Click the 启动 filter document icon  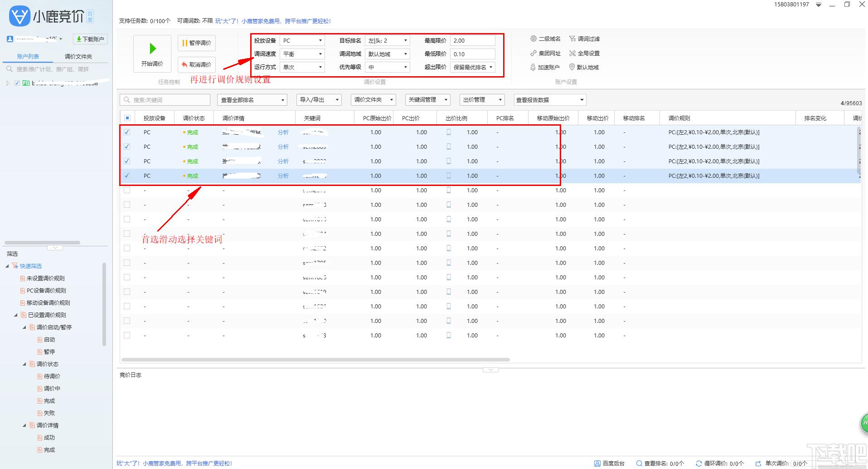tap(40, 339)
